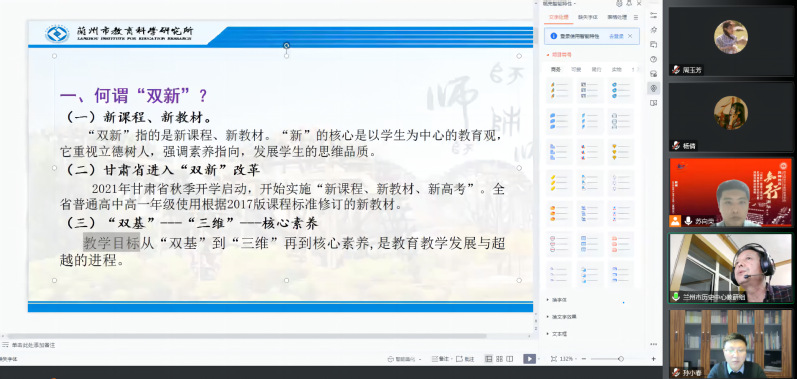Screen dimensions: 797x379
Task: Click the zoom slider handle
Action: 621,359
